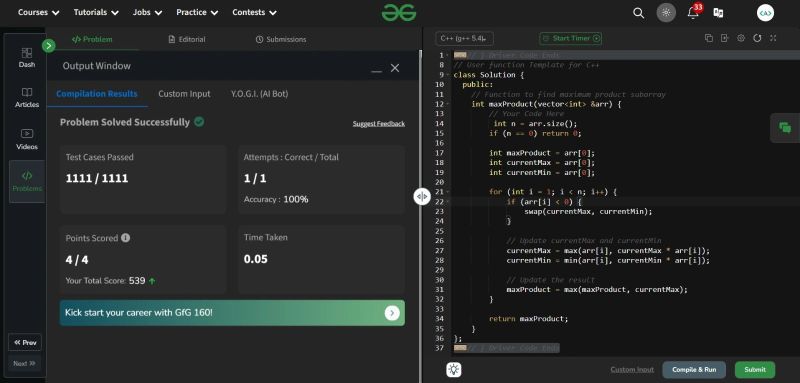800x383 pixels.
Task: Open the chat bubble side panel
Action: [x=785, y=128]
